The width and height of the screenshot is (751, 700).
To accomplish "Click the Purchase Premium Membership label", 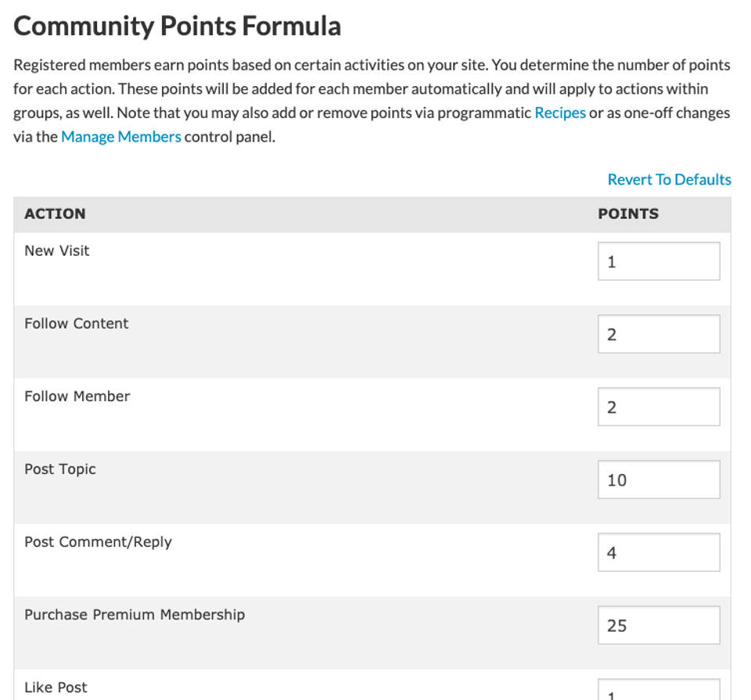I will point(135,615).
